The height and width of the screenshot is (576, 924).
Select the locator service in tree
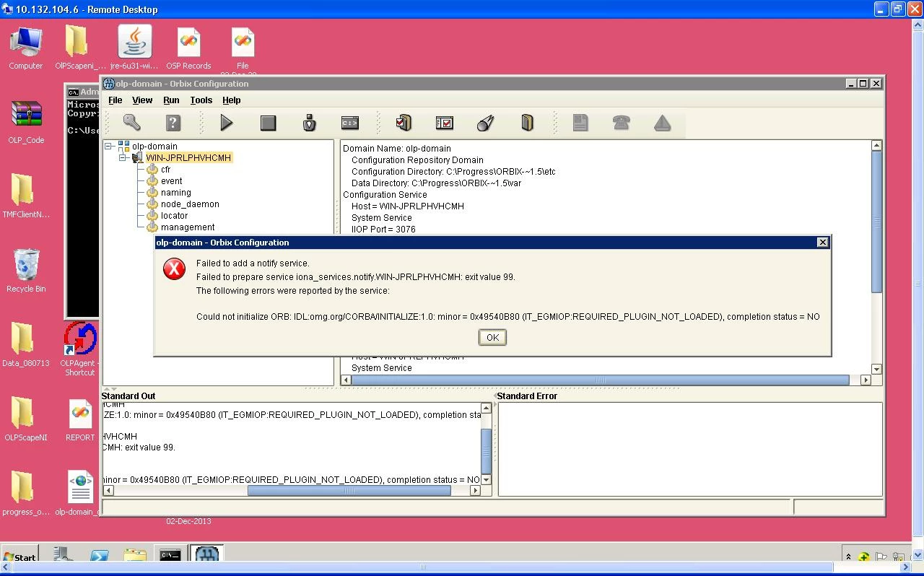click(x=174, y=216)
